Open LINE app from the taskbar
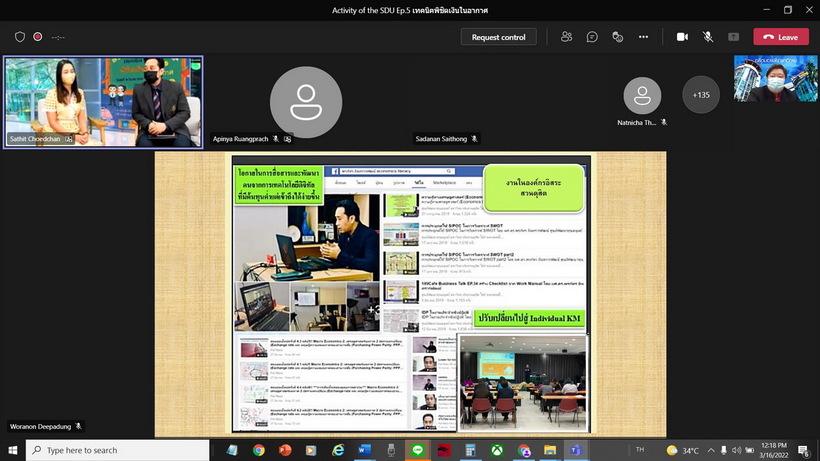This screenshot has width=820, height=461. [x=418, y=450]
